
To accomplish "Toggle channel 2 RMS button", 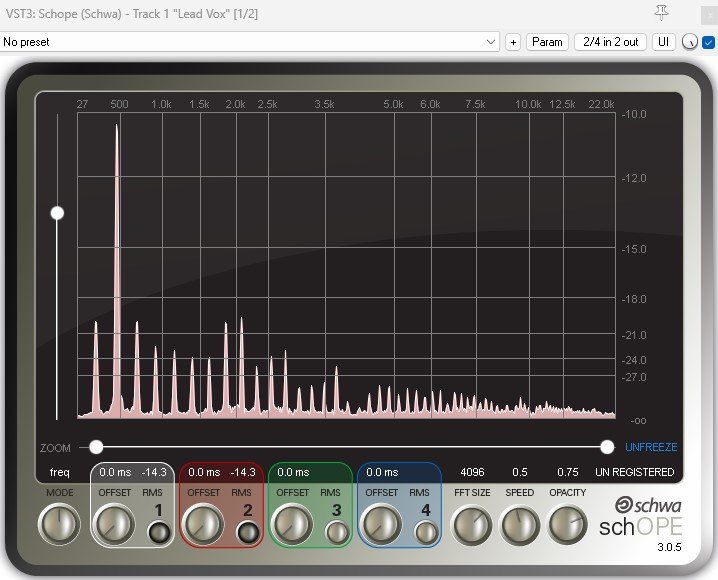I will pyautogui.click(x=245, y=533).
